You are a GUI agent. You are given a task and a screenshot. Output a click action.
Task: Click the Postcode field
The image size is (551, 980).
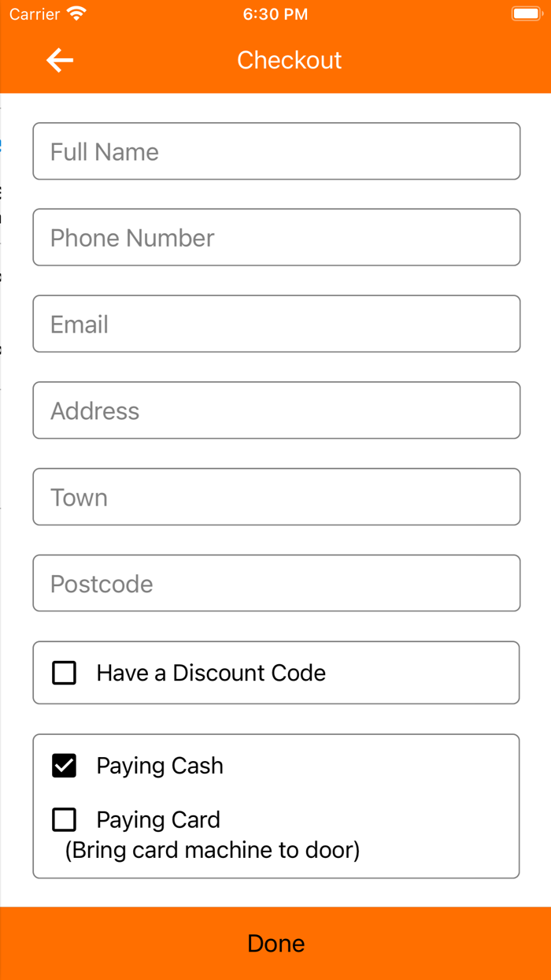(276, 583)
